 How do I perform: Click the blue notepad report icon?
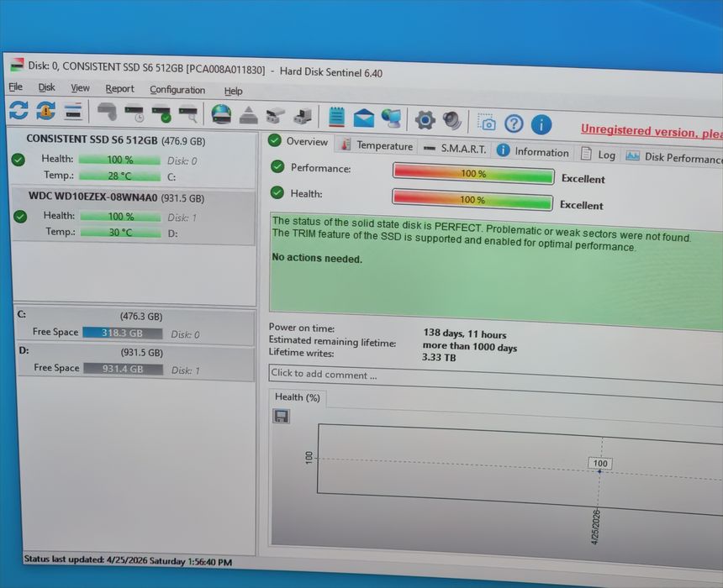pyautogui.click(x=336, y=117)
